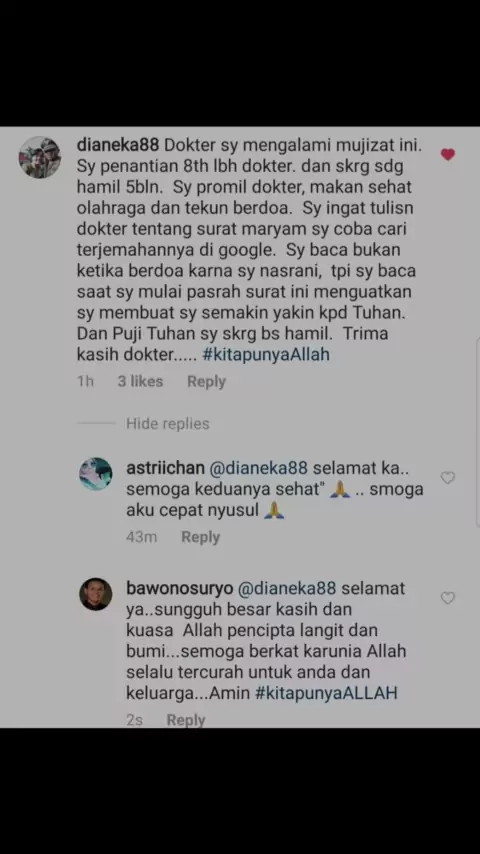Reply to bawonosuryo's comment
Image resolution: width=480 pixels, height=854 pixels.
pos(186,720)
